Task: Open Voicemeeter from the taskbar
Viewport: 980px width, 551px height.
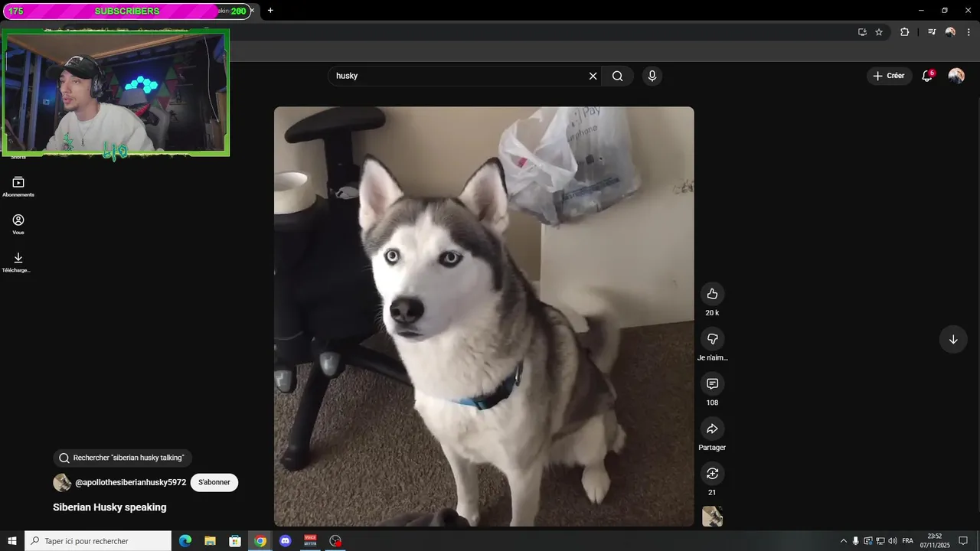Action: (310, 541)
